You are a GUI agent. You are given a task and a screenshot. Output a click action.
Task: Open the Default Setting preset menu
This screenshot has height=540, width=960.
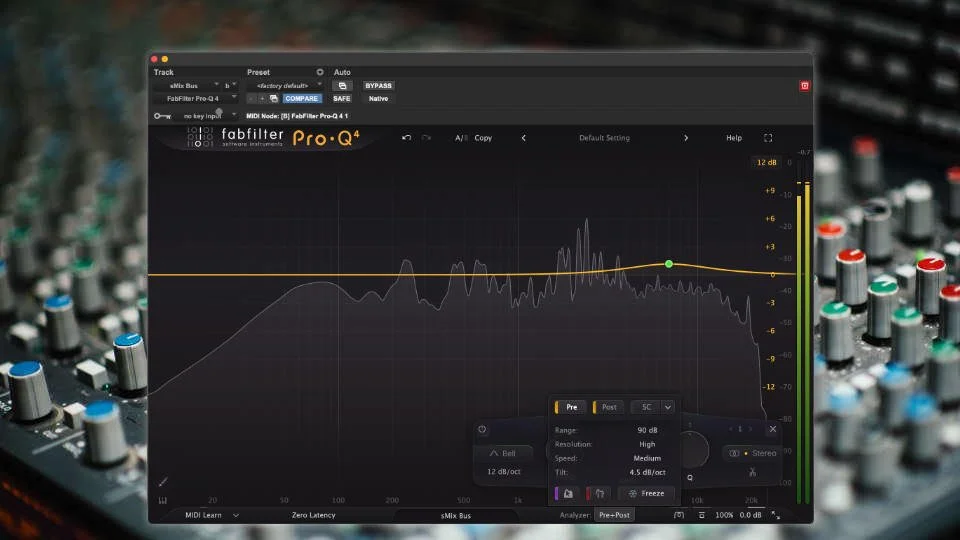tap(604, 138)
